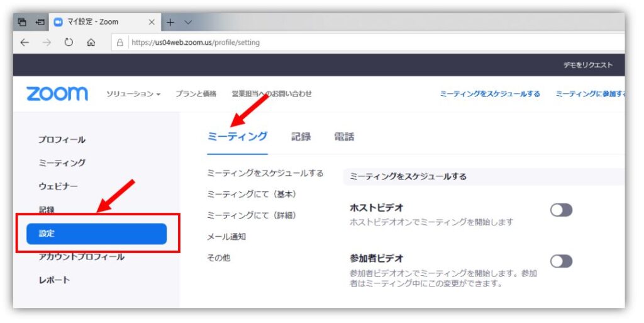The image size is (644, 323).
Task: Click the browser back arrow
Action: [25, 42]
